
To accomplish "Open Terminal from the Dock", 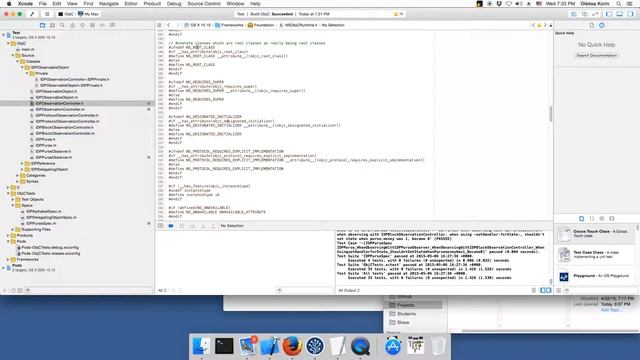I will (x=224, y=346).
